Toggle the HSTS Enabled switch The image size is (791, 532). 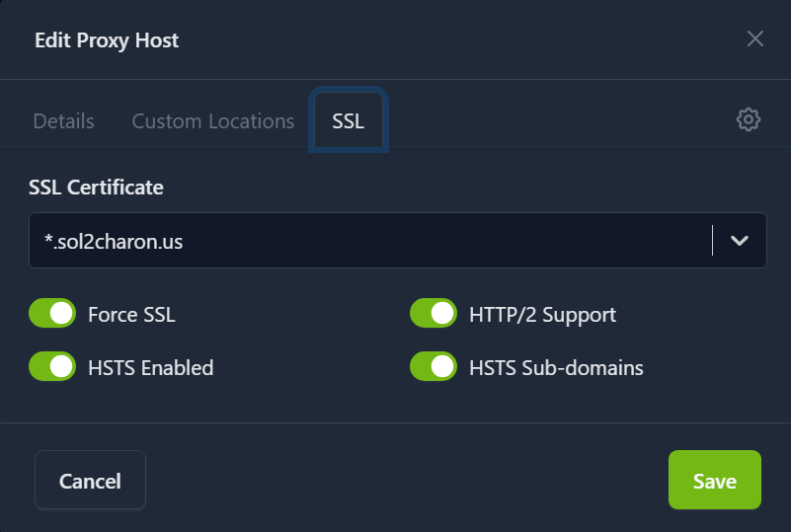(52, 367)
